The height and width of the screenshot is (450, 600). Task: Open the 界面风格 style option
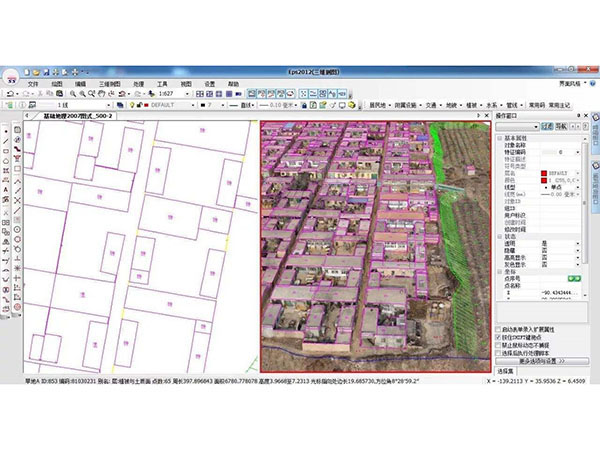[x=572, y=83]
